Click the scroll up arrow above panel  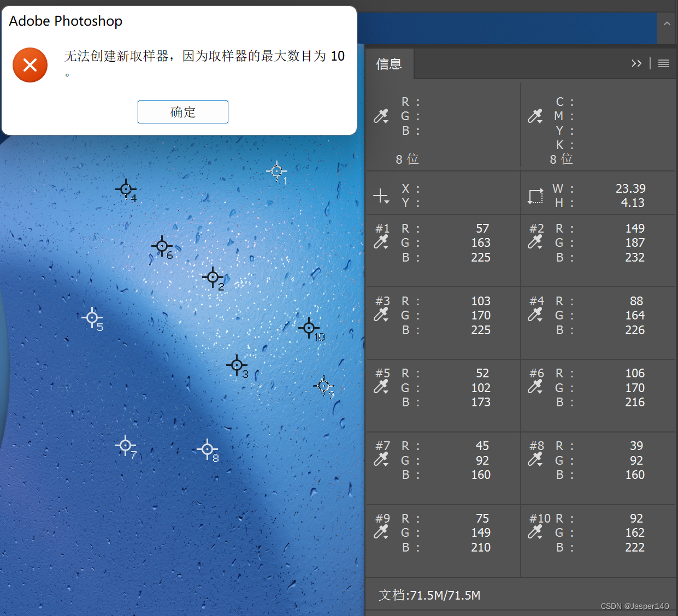click(x=667, y=24)
